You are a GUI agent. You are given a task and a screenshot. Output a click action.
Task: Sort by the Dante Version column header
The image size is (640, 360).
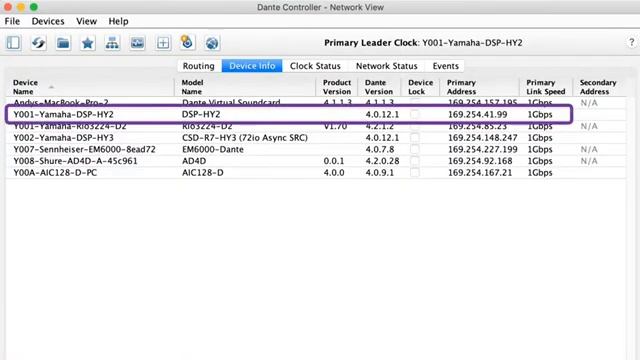point(379,87)
